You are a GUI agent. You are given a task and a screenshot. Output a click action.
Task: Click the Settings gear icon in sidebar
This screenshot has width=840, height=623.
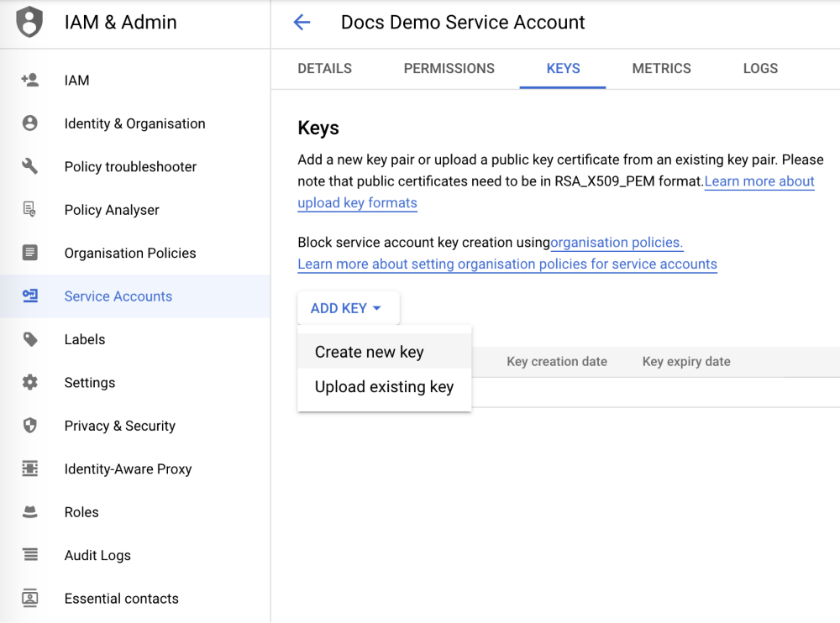(30, 382)
